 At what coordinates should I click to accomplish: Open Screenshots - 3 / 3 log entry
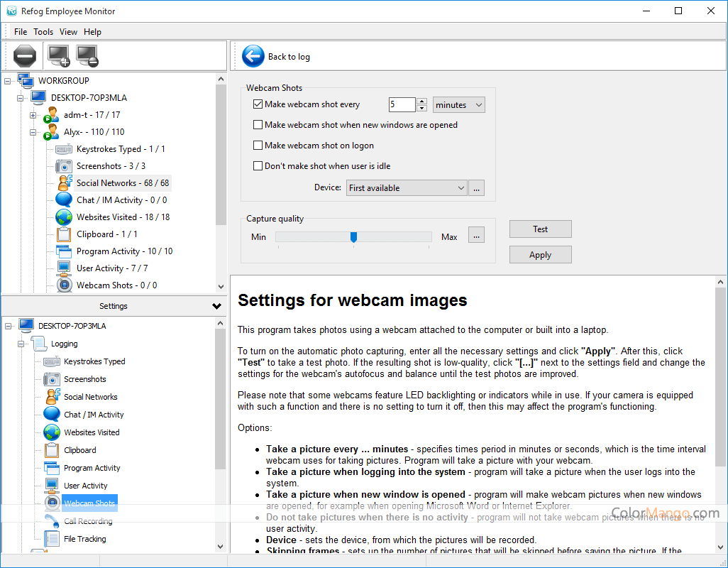111,166
